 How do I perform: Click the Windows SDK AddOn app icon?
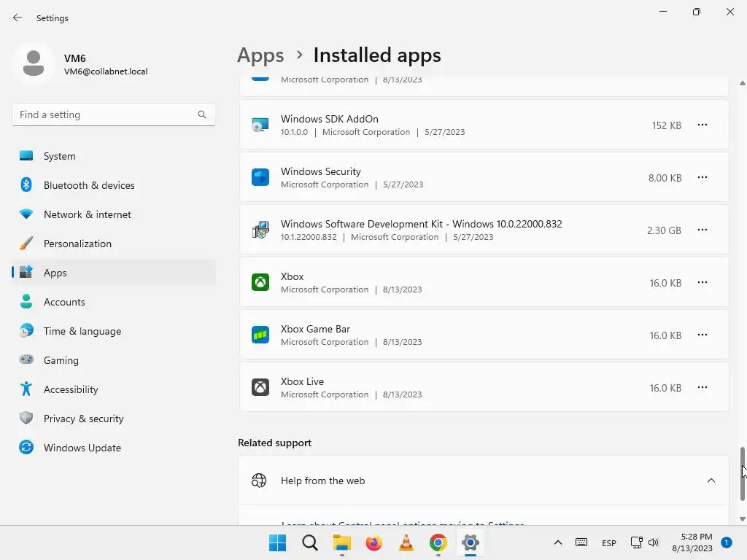[260, 125]
